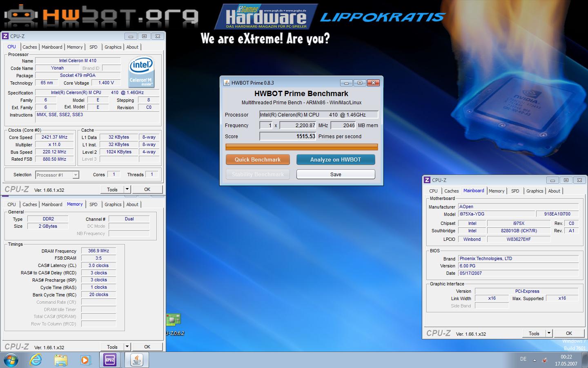Click the system tray notification icon
Image resolution: width=588 pixels, height=368 pixels.
[x=545, y=360]
